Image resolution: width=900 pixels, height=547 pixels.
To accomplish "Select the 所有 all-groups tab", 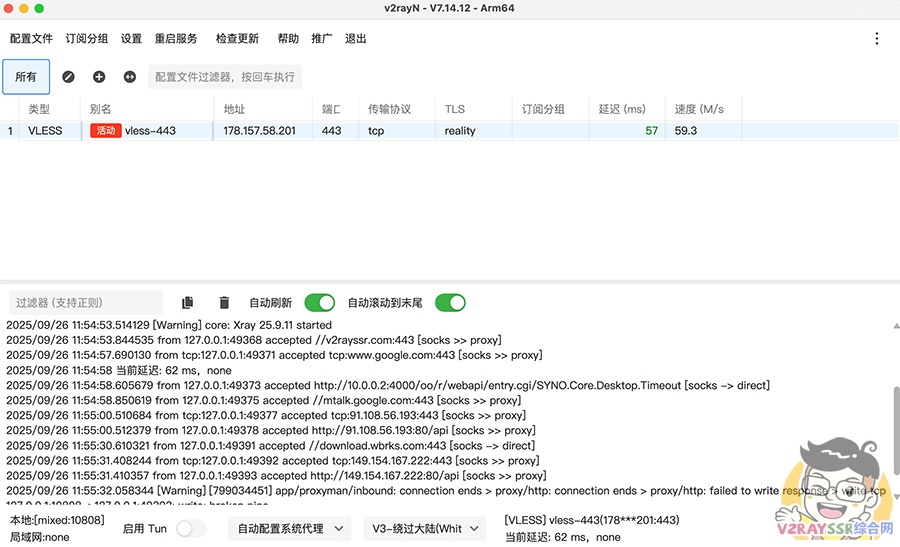I will coord(26,77).
